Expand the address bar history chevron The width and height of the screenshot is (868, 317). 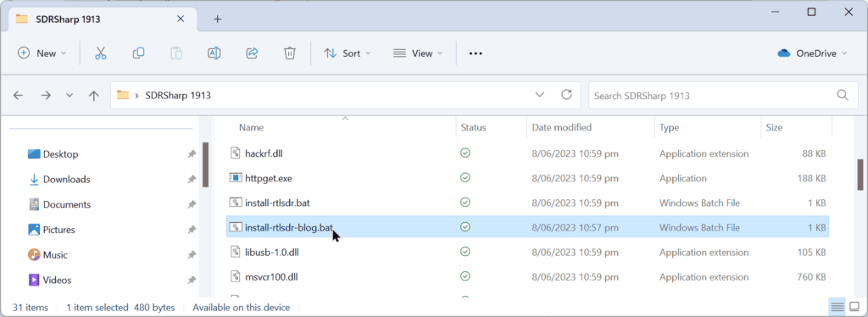(x=540, y=95)
